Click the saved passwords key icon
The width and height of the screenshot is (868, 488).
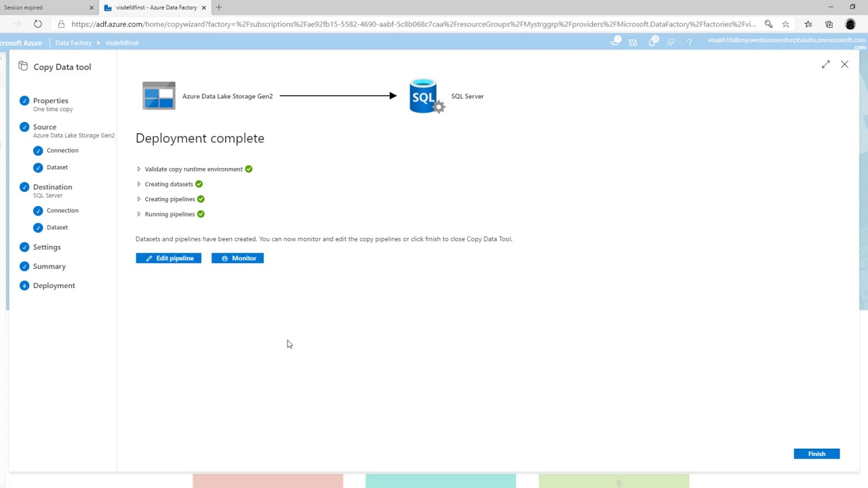click(x=768, y=24)
